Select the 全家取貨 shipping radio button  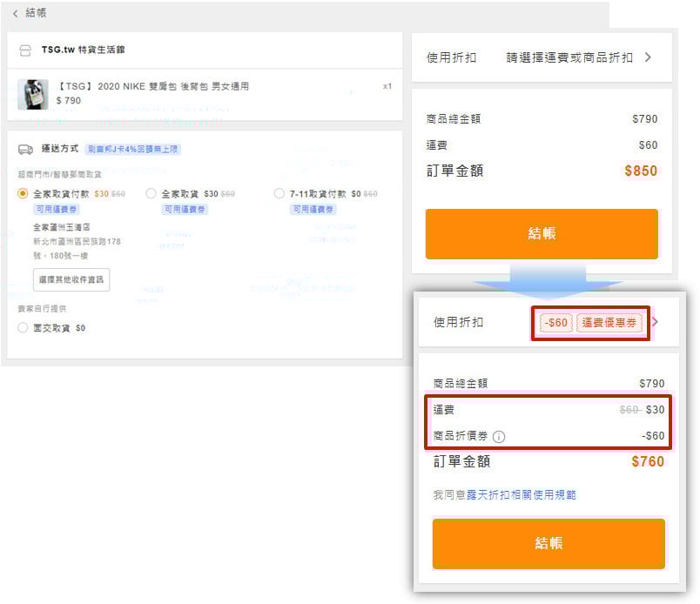click(151, 193)
